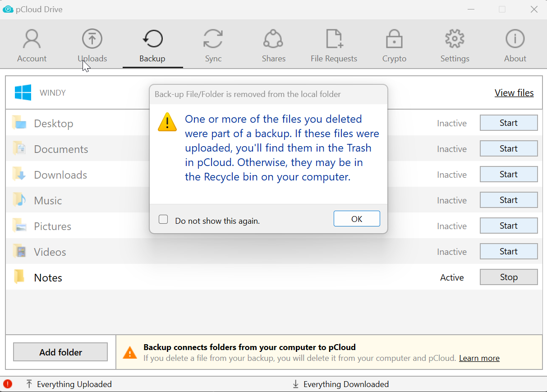547x392 pixels.
Task: Open the Learn more link
Action: coord(479,358)
